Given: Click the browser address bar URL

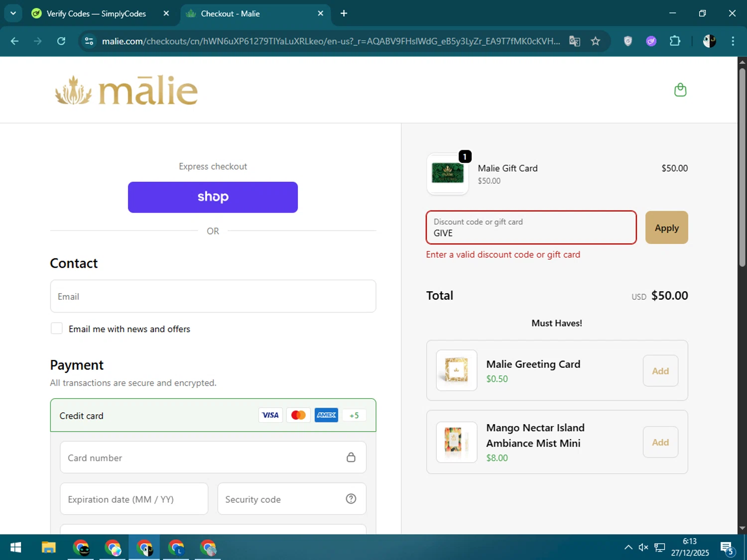Looking at the screenshot, I should coord(331,41).
